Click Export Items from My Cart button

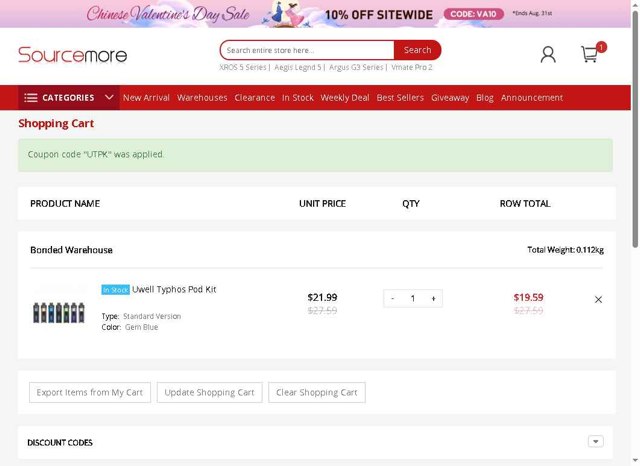click(90, 393)
